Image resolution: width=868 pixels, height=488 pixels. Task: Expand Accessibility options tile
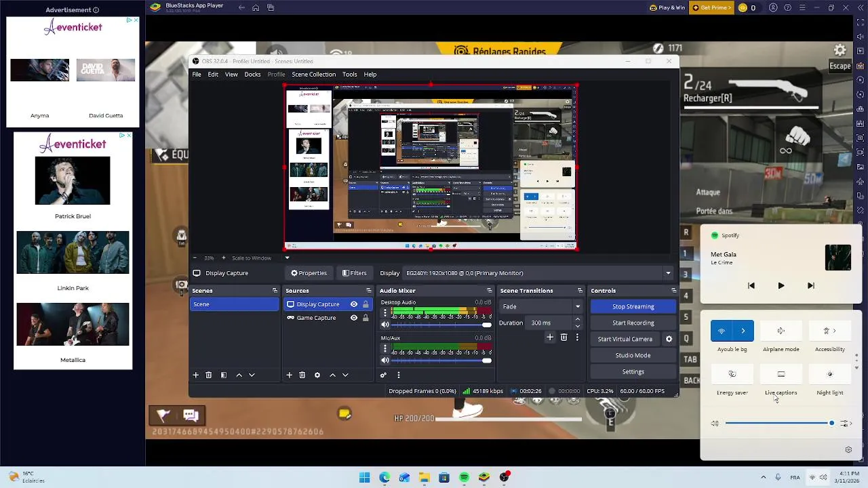830,331
